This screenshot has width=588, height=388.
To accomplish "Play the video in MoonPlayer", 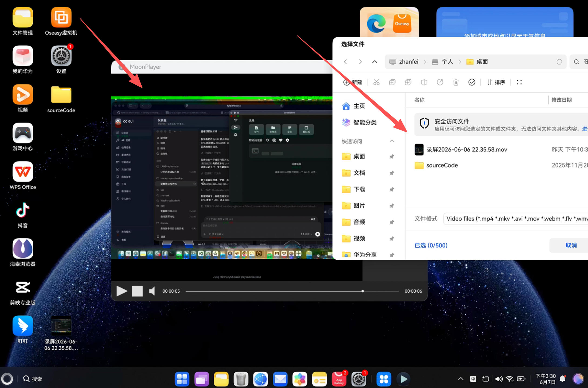I will [122, 291].
